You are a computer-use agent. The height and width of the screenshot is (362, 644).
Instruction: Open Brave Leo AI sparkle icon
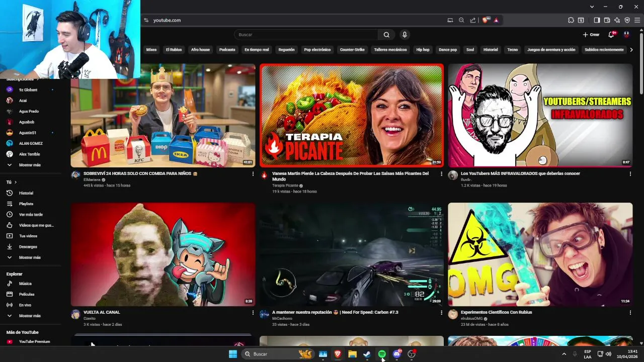point(617,20)
